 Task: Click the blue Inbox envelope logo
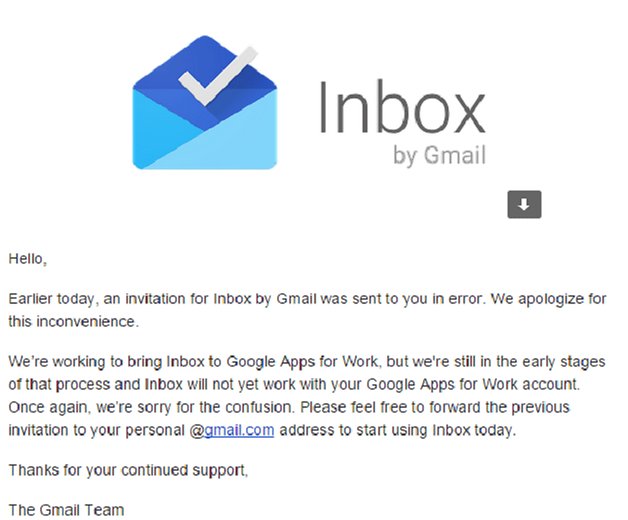(x=205, y=102)
